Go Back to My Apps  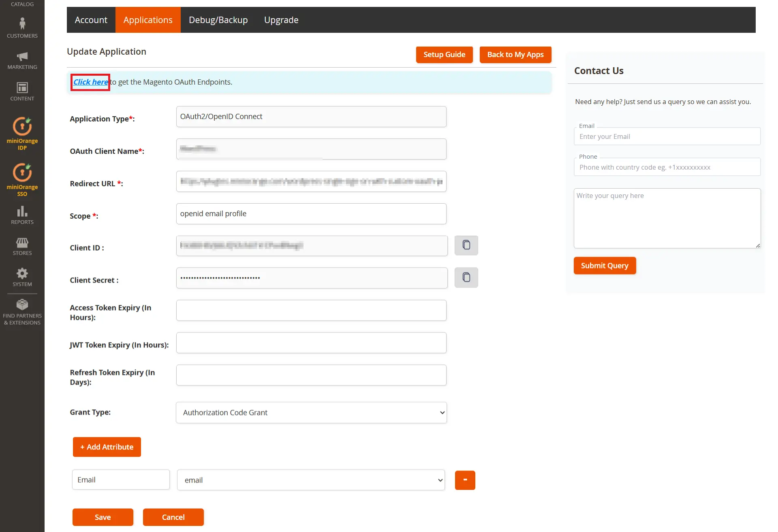pyautogui.click(x=515, y=55)
